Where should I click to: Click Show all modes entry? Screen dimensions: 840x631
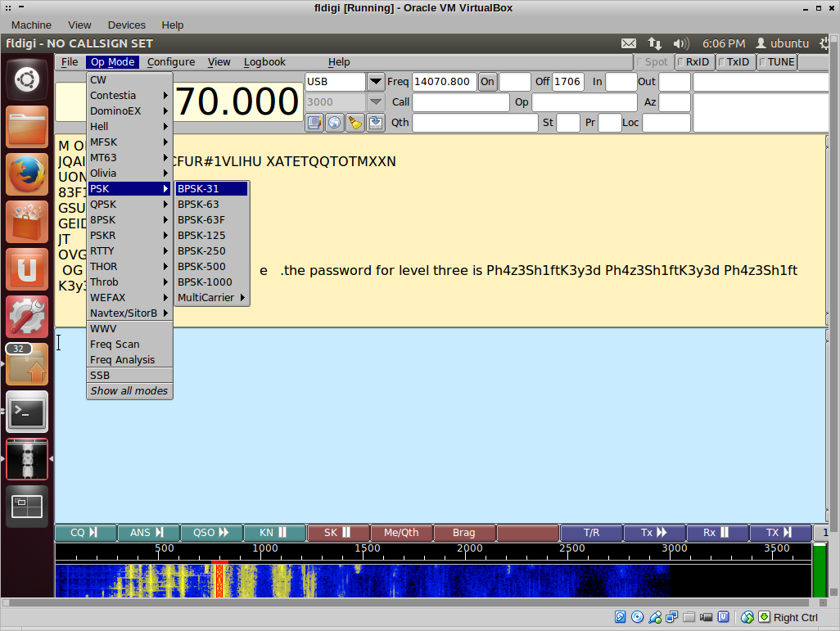point(129,391)
